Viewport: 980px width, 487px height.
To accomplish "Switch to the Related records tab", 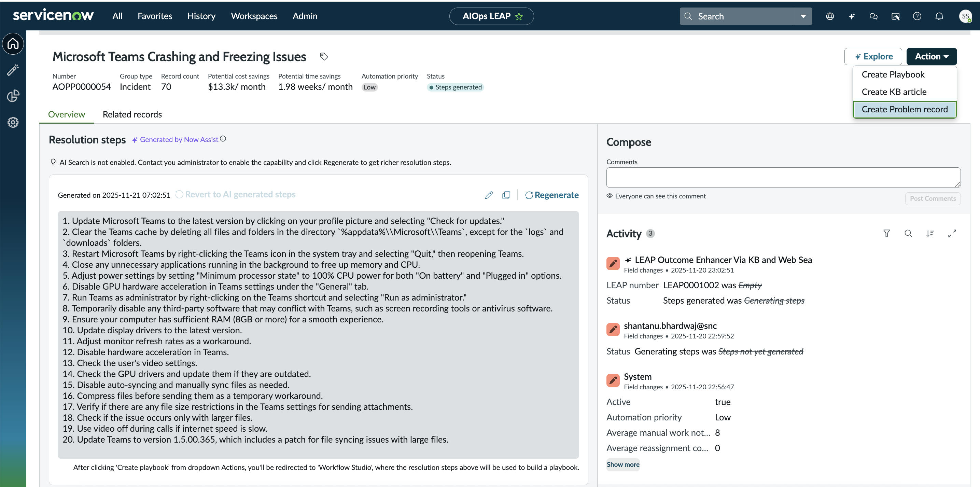I will [132, 114].
